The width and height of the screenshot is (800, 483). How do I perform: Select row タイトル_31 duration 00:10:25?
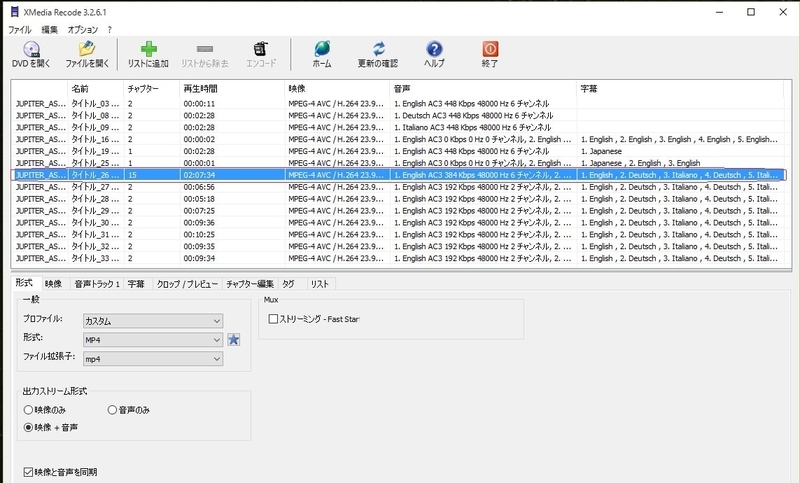pyautogui.click(x=397, y=235)
